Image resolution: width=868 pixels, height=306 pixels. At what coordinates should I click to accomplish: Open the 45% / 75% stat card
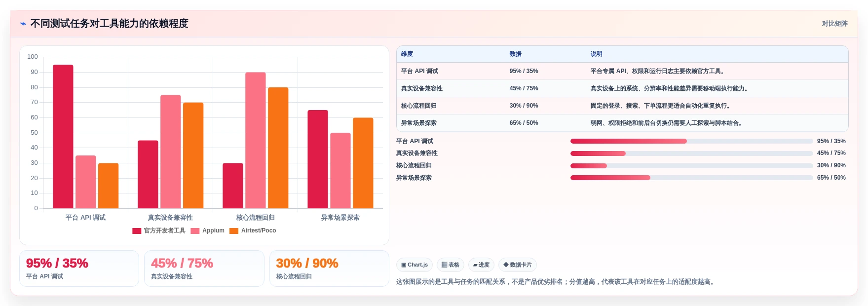point(204,268)
